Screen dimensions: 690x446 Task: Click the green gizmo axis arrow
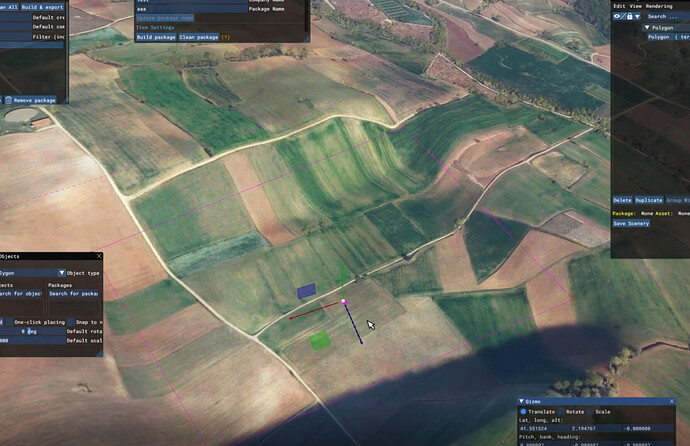(342, 281)
